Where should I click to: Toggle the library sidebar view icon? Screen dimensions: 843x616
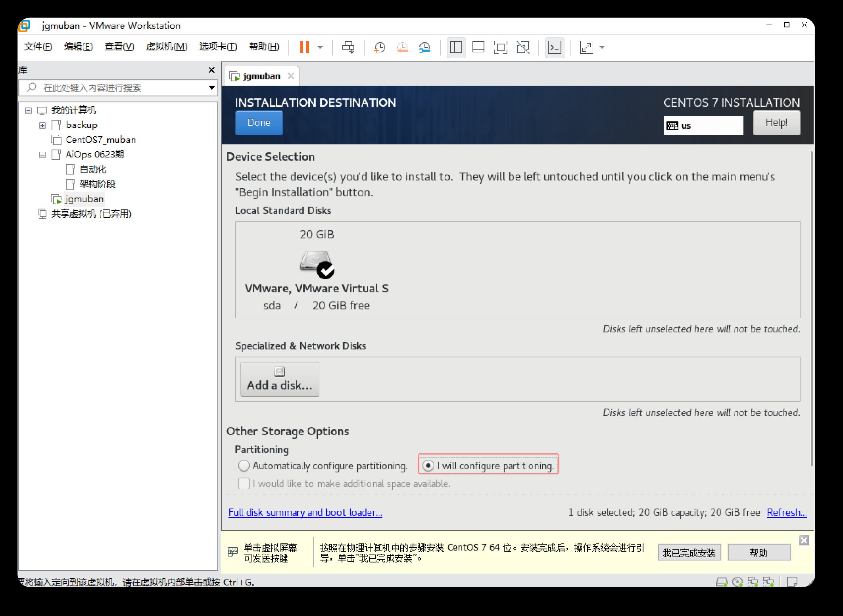pos(456,47)
